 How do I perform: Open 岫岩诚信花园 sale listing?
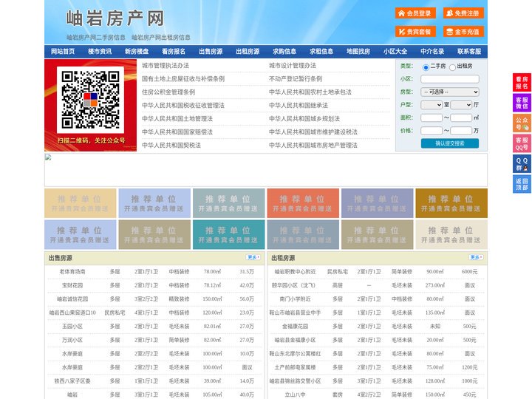click(72, 299)
